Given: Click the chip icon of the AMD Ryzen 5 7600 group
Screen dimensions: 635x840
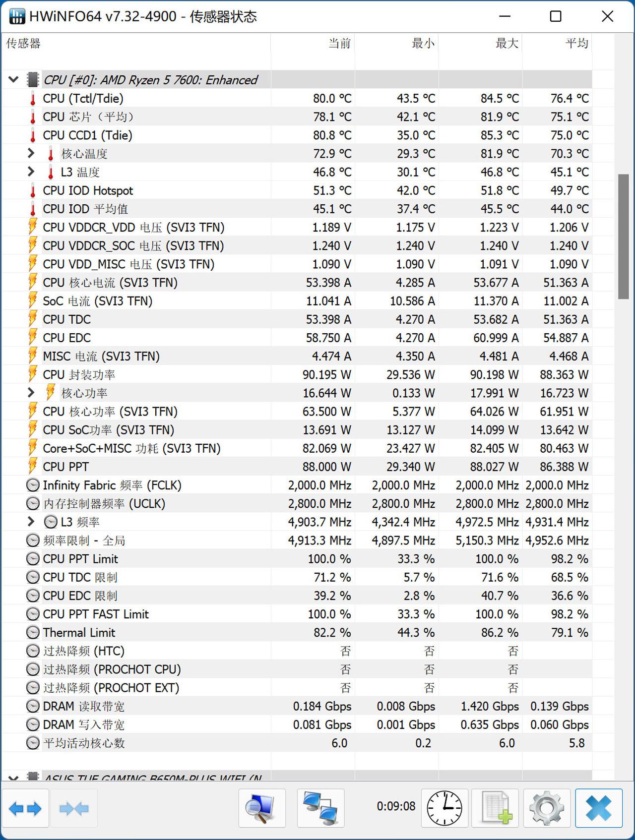Looking at the screenshot, I should pyautogui.click(x=33, y=80).
